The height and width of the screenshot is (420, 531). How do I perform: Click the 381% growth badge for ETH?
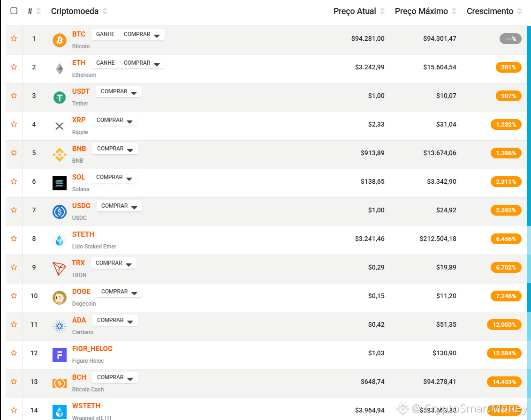pyautogui.click(x=508, y=67)
